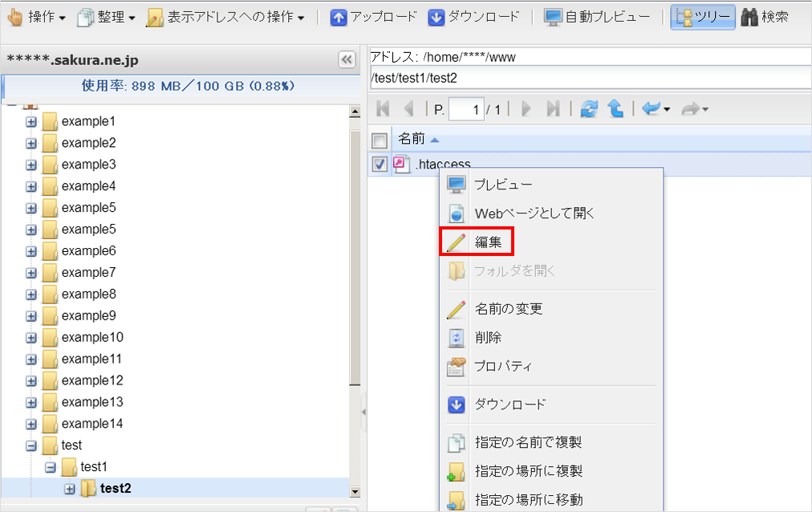Choose 編集 from the context menu

[488, 242]
